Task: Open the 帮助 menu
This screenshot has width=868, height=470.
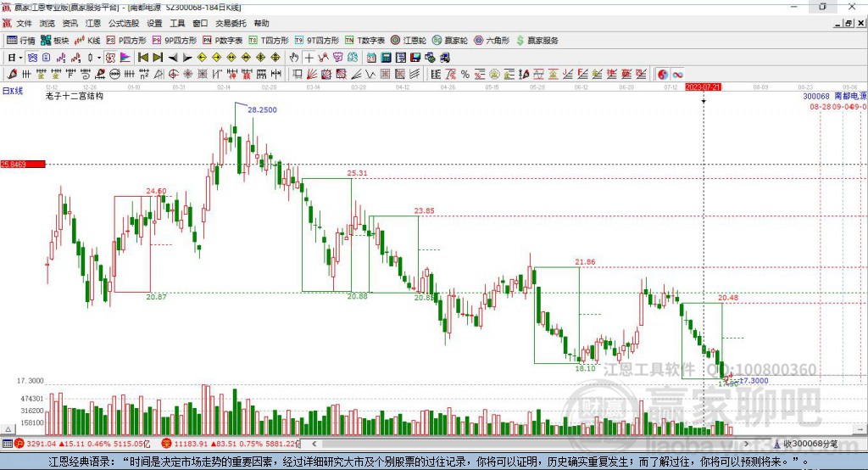Action: pyautogui.click(x=261, y=23)
